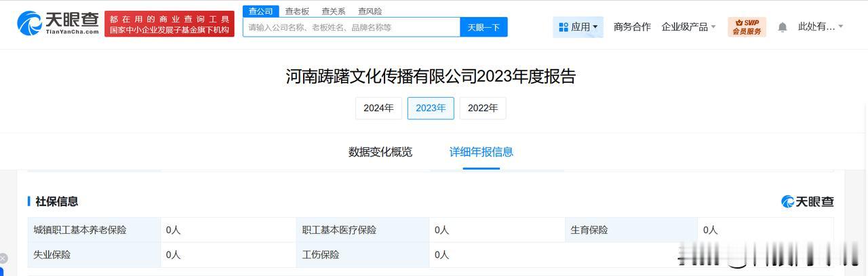This screenshot has width=868, height=276.
Task: Close the floating widget with the X
Action: 3,258
